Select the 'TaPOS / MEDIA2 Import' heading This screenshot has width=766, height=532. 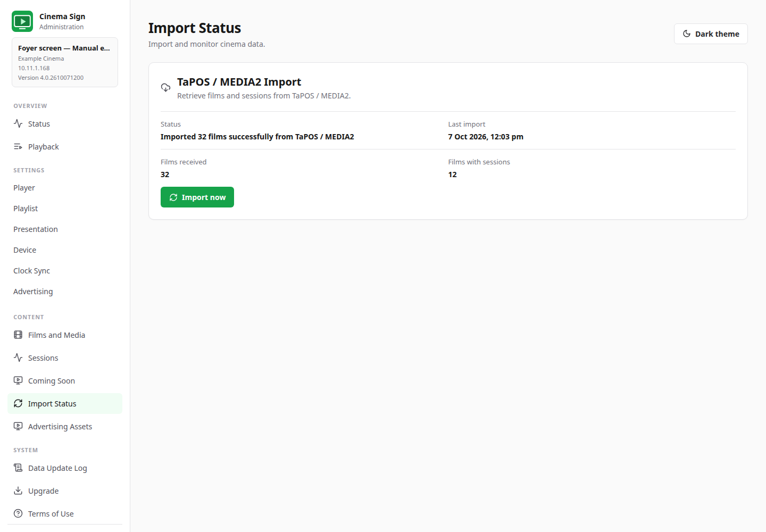[x=239, y=82]
